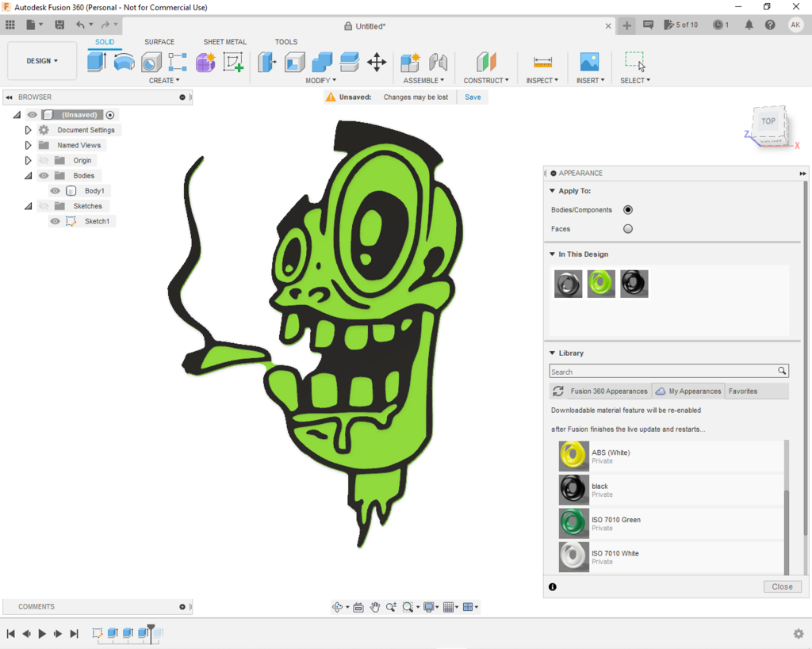Select the Faces radio button
This screenshot has height=649, width=812.
[628, 229]
